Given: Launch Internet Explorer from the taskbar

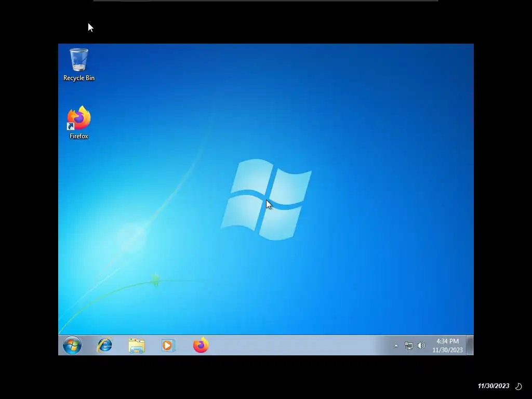Looking at the screenshot, I should click(104, 345).
